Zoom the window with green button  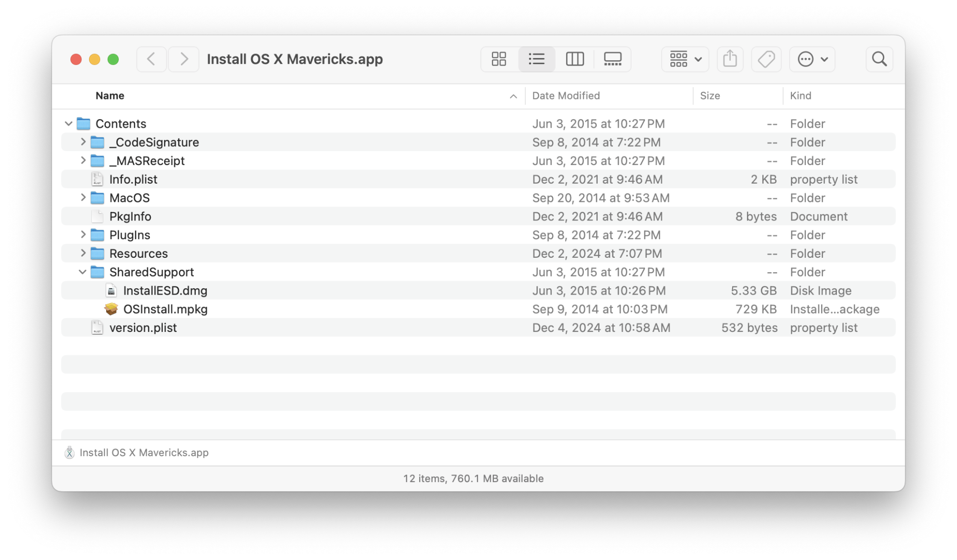(113, 59)
